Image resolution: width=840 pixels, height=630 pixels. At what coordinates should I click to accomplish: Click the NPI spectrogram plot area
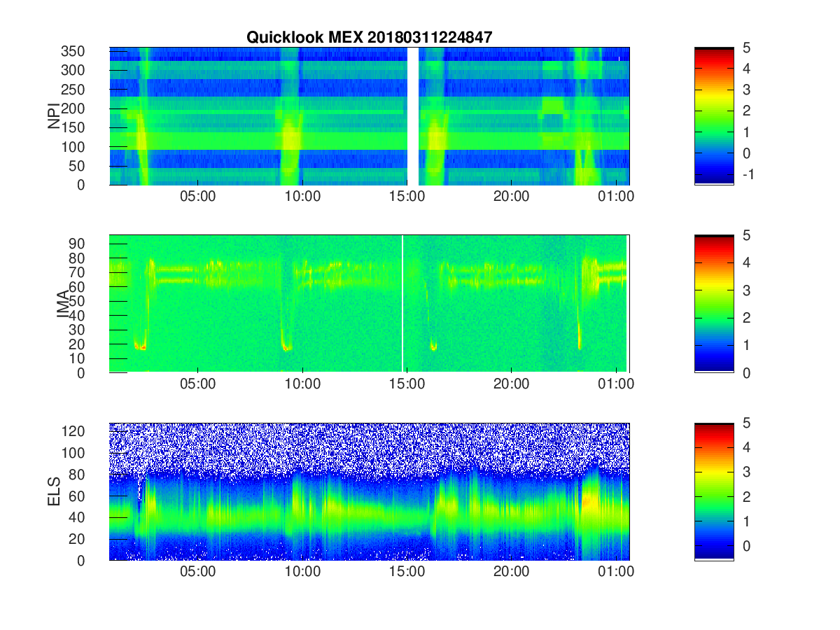[370, 116]
